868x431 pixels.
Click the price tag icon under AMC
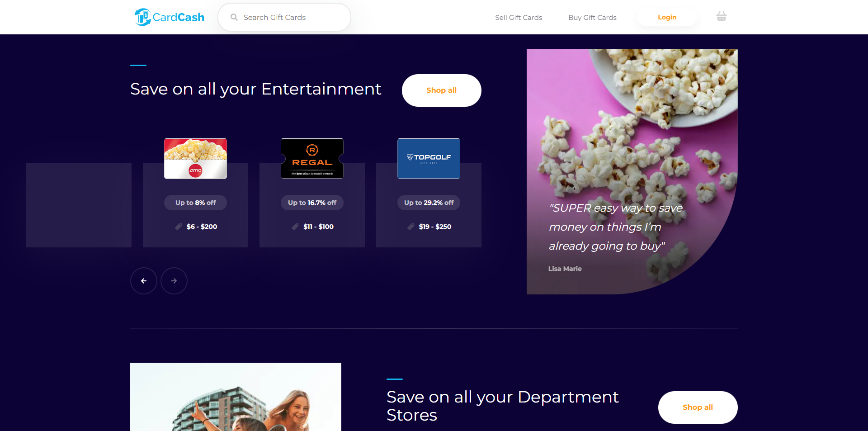179,227
